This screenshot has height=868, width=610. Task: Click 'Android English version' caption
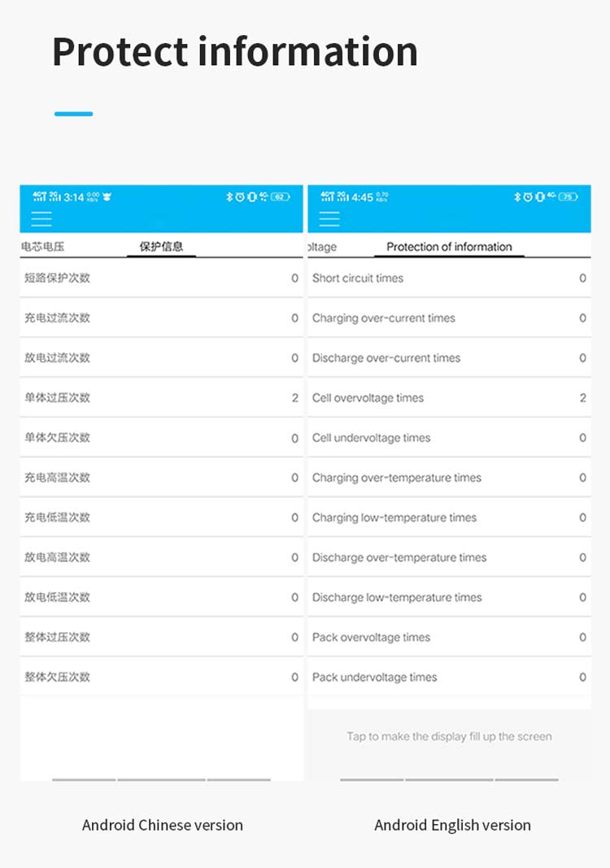click(x=452, y=825)
